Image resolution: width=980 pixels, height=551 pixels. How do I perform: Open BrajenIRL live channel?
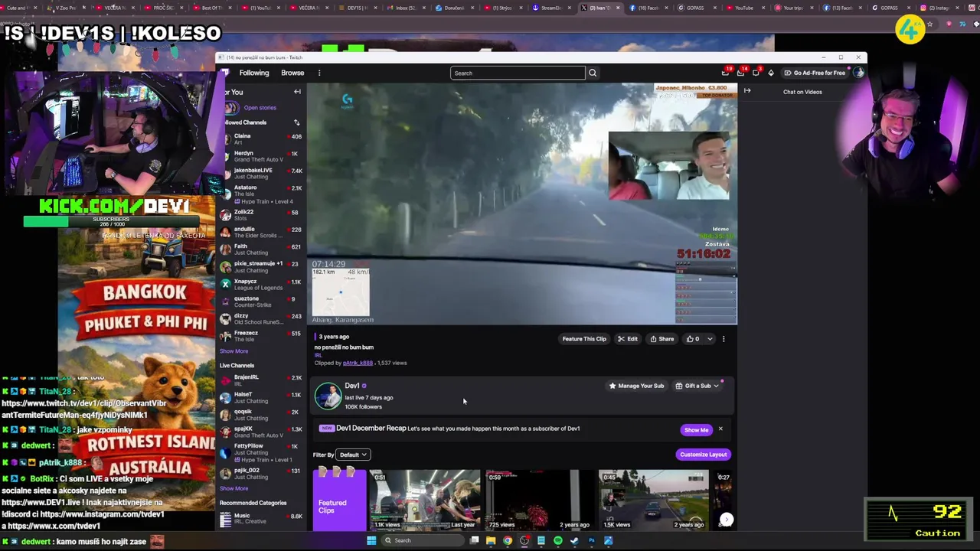(260, 380)
